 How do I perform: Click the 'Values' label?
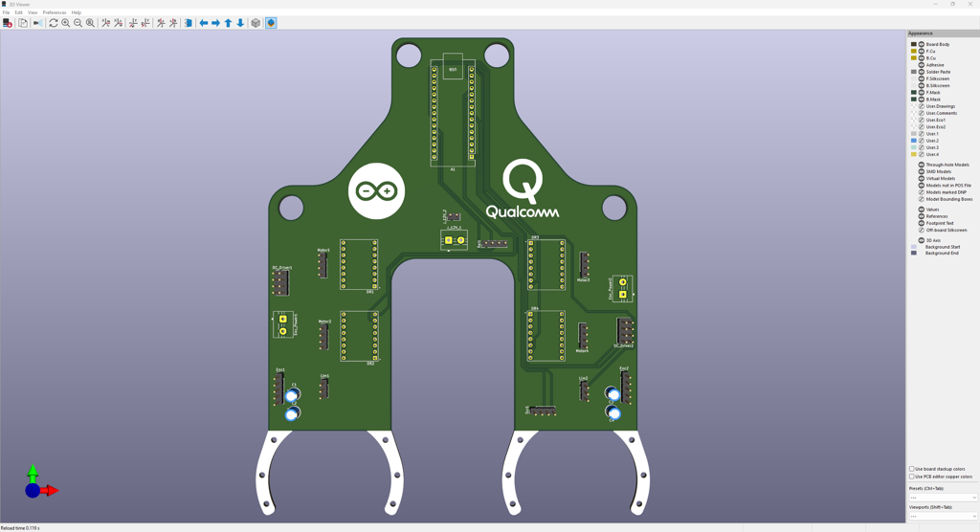[932, 210]
